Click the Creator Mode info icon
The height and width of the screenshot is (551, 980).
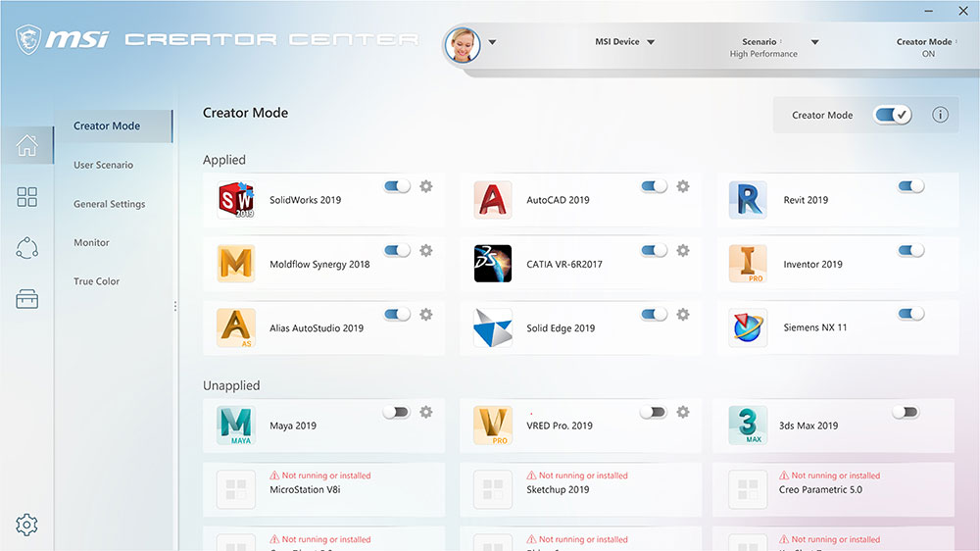click(x=940, y=115)
